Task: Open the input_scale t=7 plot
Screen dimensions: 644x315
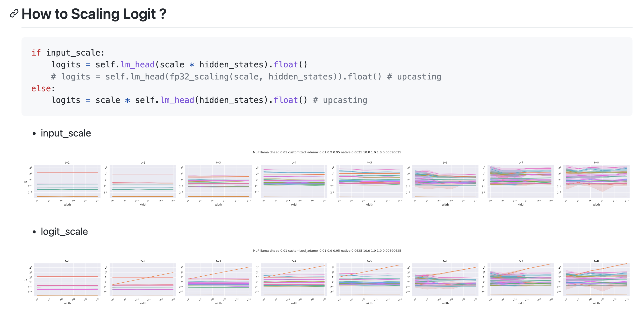Action: point(521,181)
